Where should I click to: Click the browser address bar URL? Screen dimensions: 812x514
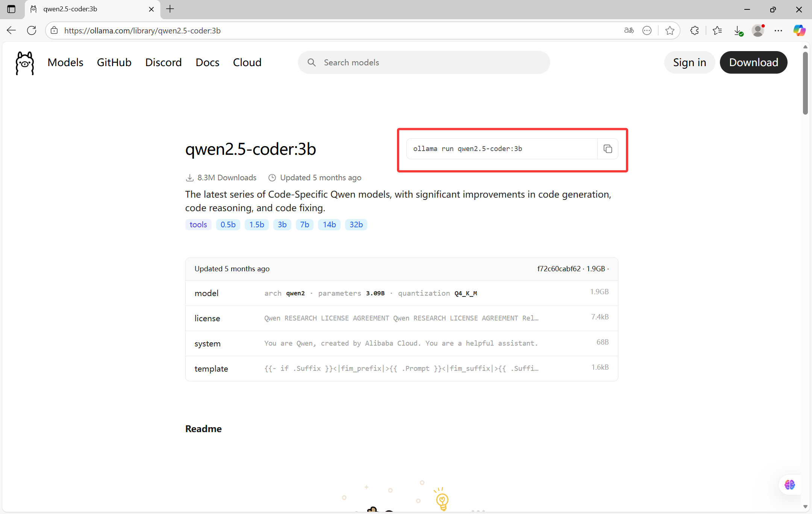(x=142, y=30)
